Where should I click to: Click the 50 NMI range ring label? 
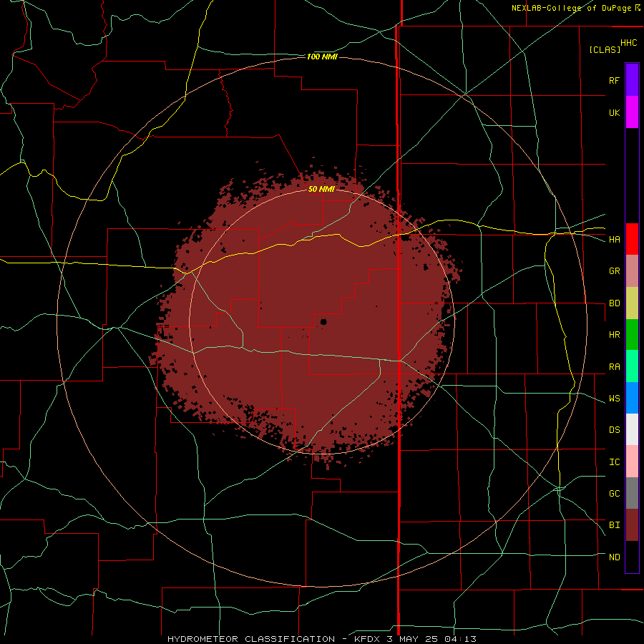321,189
